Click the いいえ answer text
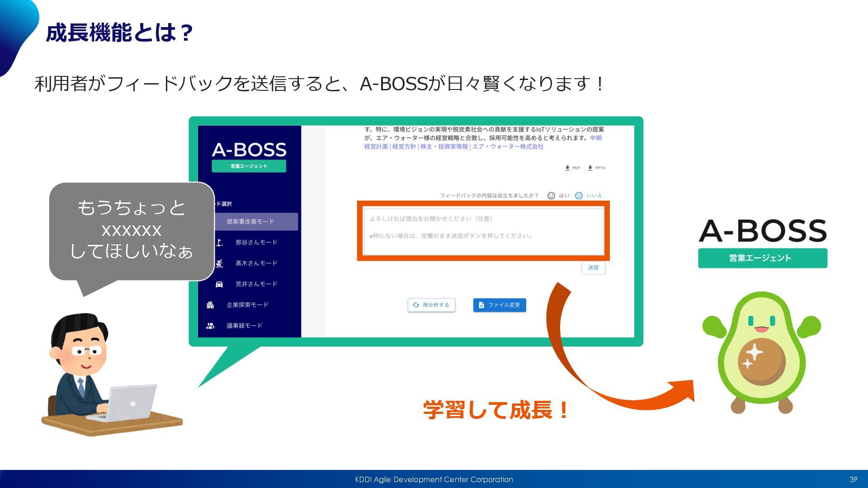 click(x=594, y=196)
